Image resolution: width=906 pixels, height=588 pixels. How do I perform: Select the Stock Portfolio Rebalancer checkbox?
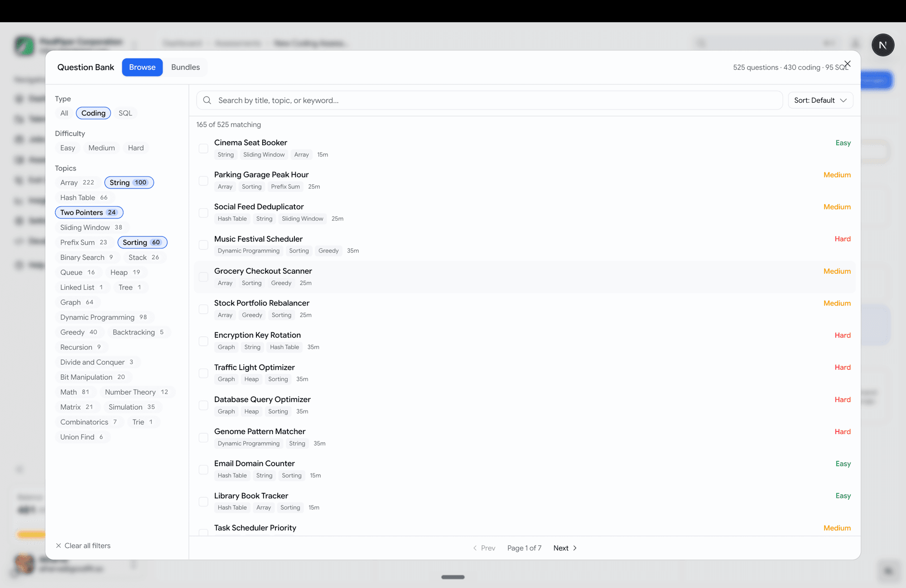click(x=203, y=309)
